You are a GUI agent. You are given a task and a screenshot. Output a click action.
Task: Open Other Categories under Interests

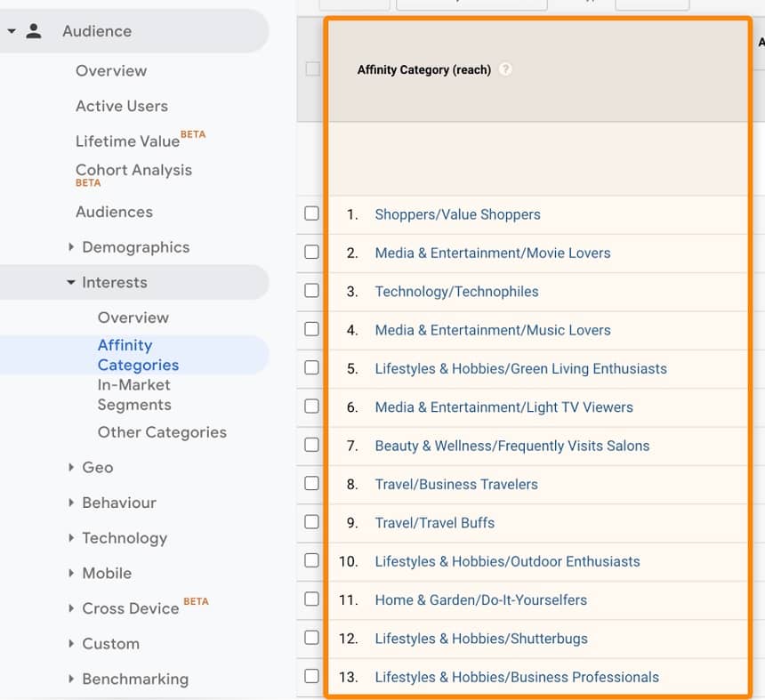click(x=162, y=432)
